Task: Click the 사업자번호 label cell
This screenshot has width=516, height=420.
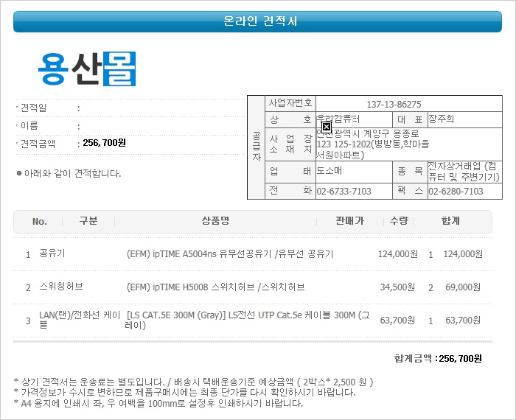Action: click(x=290, y=103)
